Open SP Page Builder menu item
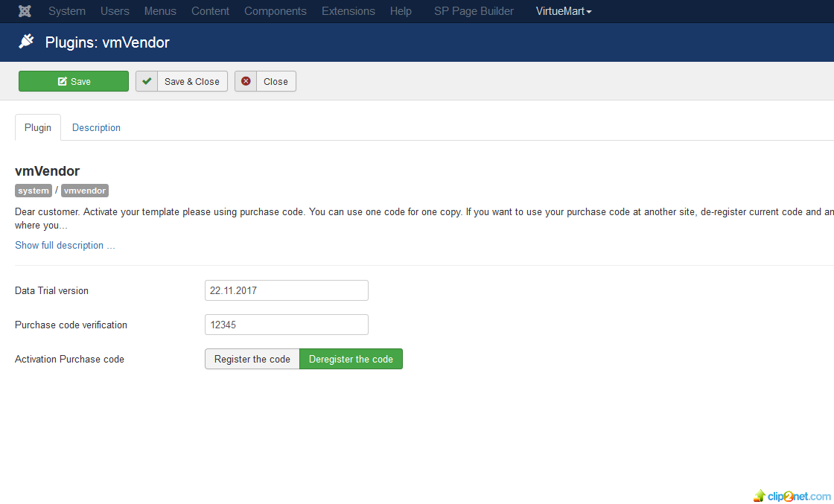 tap(474, 11)
